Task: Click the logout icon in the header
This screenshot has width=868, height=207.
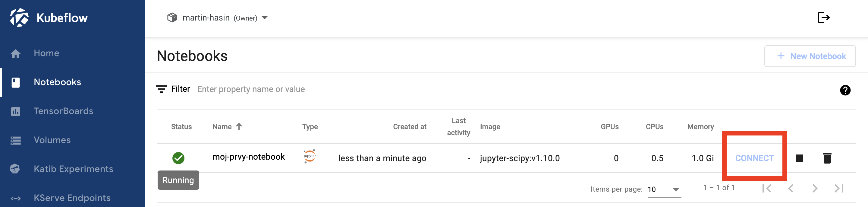Action: (x=823, y=18)
